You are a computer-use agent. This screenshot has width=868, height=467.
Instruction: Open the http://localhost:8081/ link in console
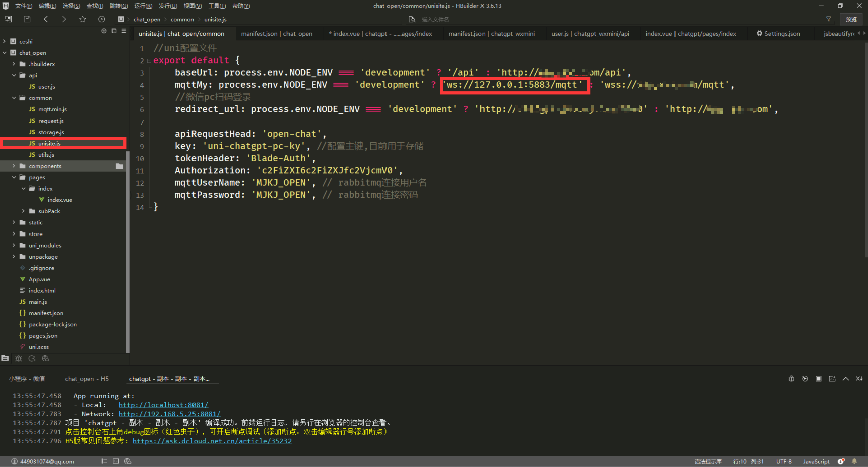point(163,405)
